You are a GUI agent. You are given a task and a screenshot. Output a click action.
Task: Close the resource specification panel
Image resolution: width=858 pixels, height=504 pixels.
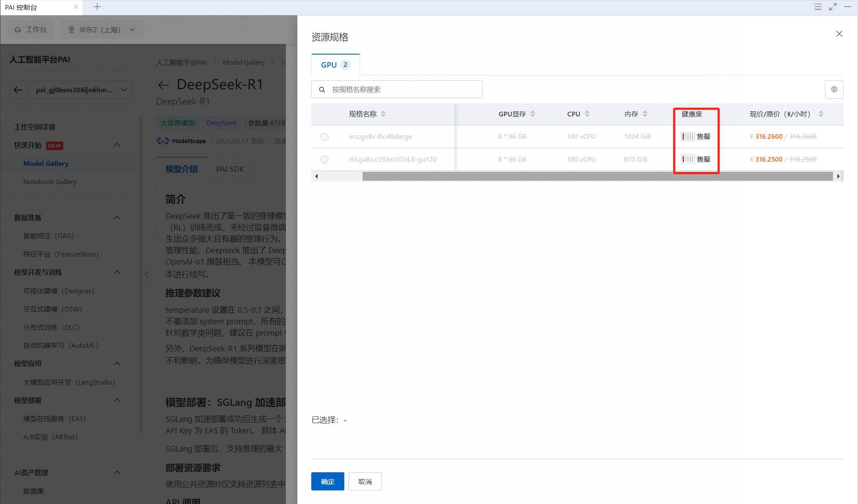[x=839, y=34]
